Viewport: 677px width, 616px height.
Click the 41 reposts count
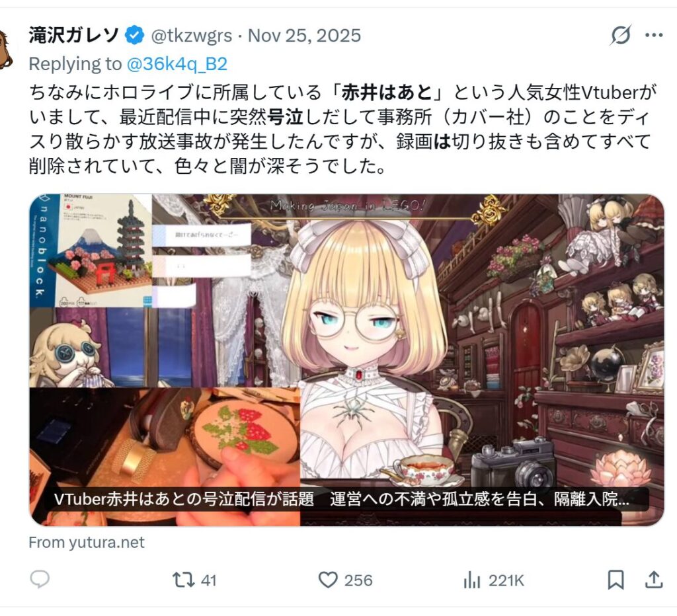[x=208, y=580]
